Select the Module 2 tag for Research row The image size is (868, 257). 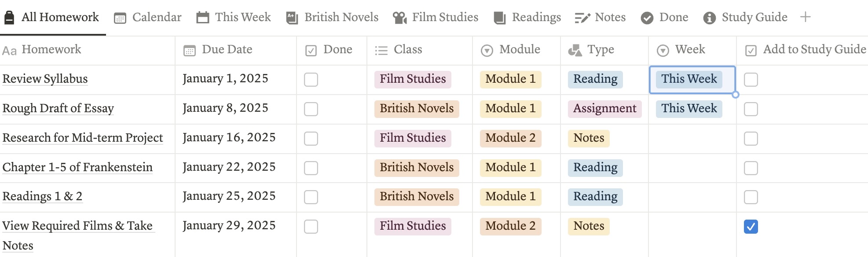coord(510,138)
